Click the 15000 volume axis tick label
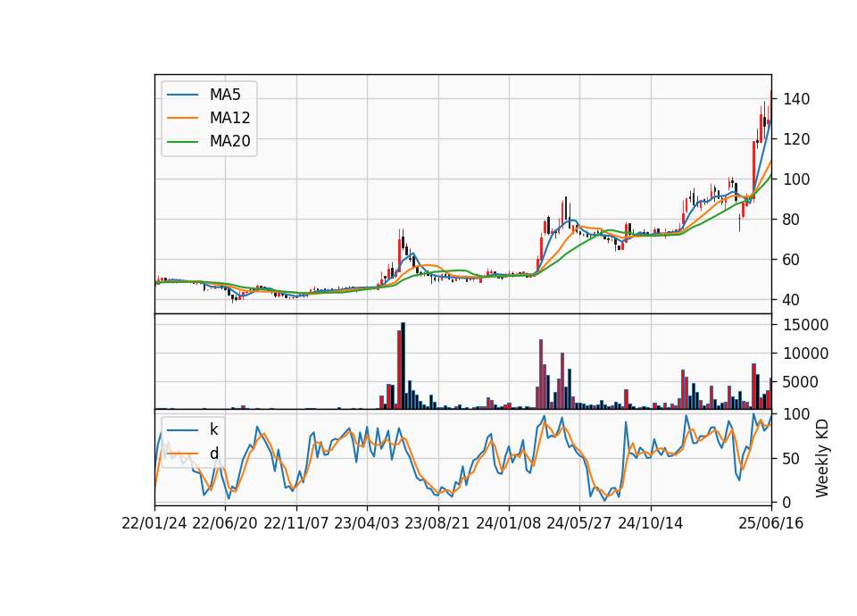This screenshot has height=616, width=857. [805, 325]
